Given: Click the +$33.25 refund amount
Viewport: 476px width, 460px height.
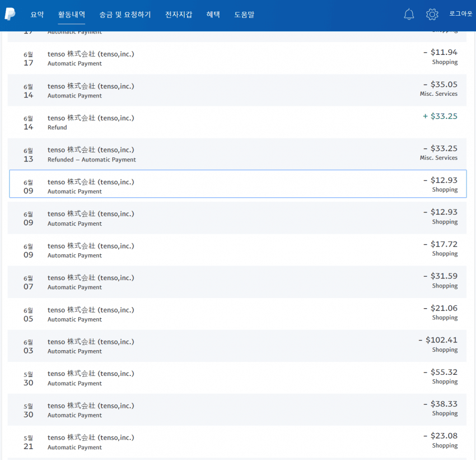Looking at the screenshot, I should (440, 116).
